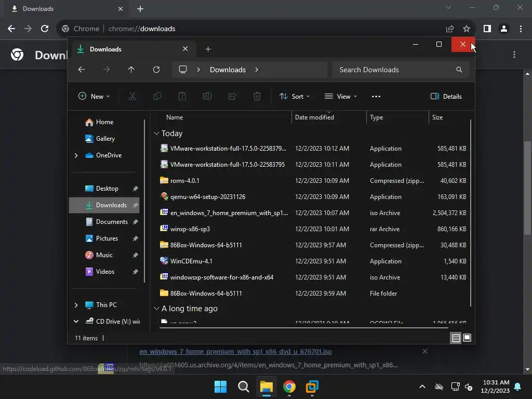This screenshot has width=532, height=399.
Task: Open Music in the navigation pane
Action: click(x=104, y=255)
